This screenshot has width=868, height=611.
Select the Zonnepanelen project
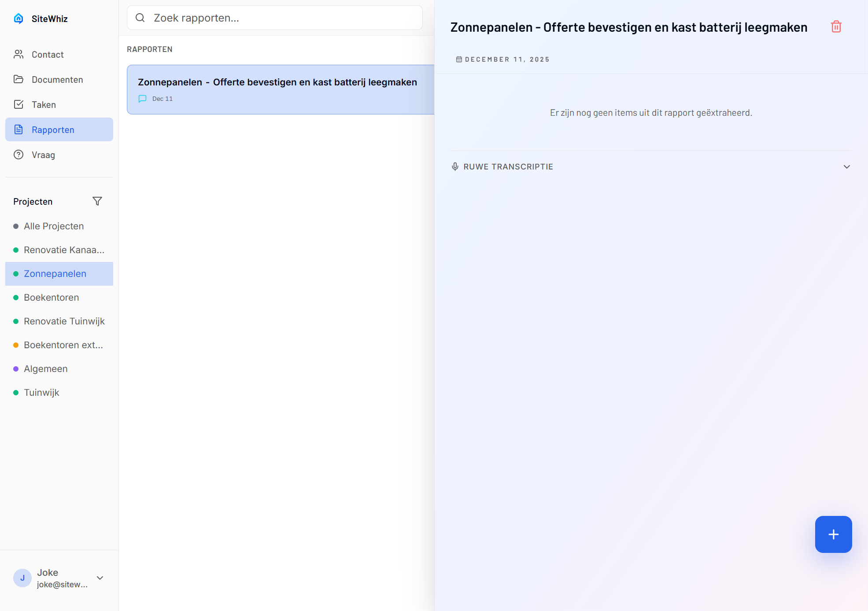click(x=55, y=273)
